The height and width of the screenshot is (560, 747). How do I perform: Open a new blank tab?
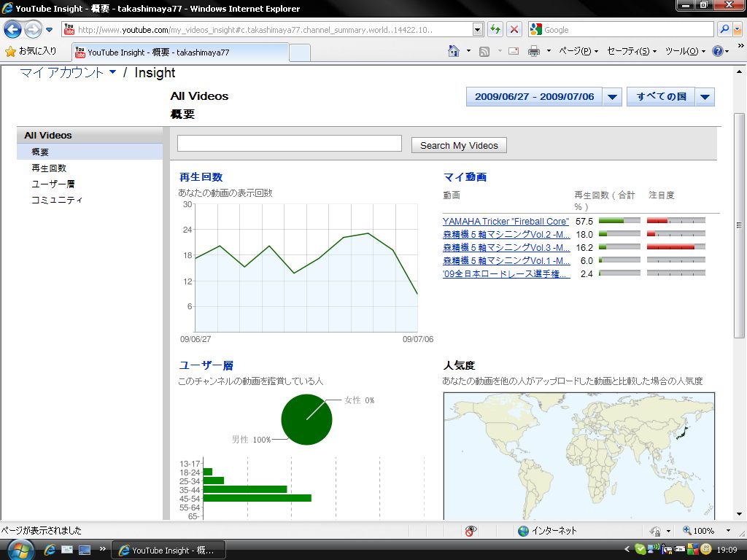[x=300, y=52]
